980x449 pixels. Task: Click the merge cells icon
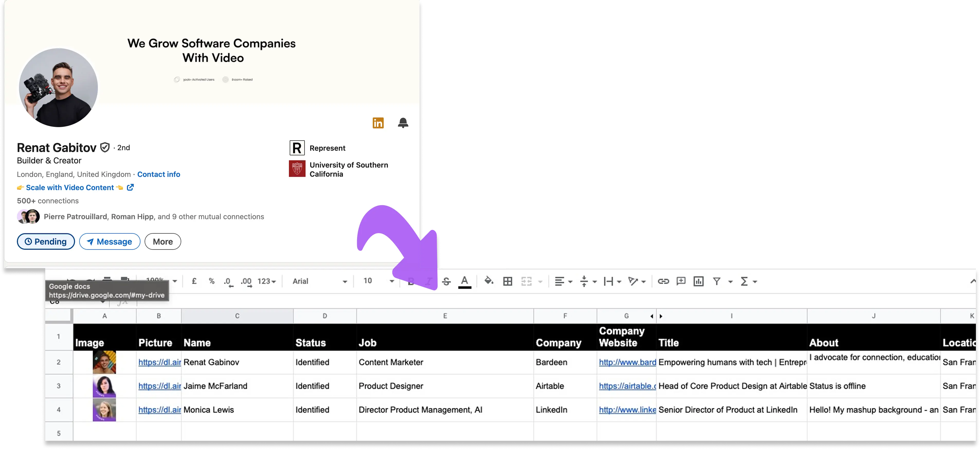coord(526,281)
